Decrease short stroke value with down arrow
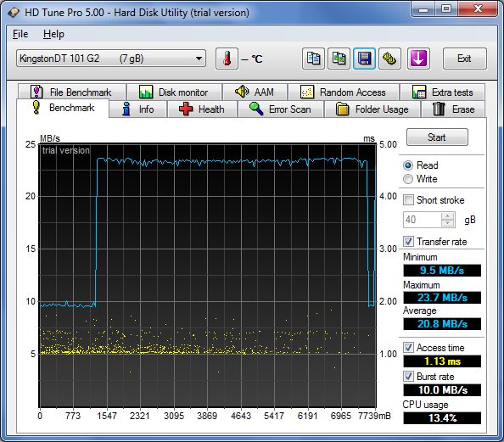Viewport: 504px width, 442px height. [448, 223]
